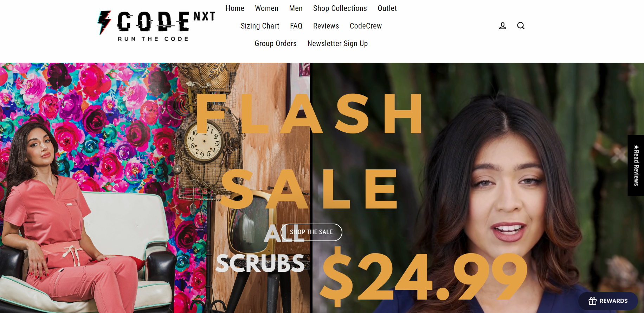
Task: Go to the Home menu item
Action: 235,8
